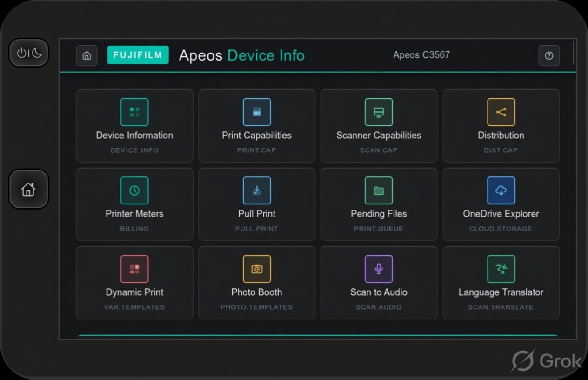Click the DEVICE.INFO subtitle text

pyautogui.click(x=134, y=150)
